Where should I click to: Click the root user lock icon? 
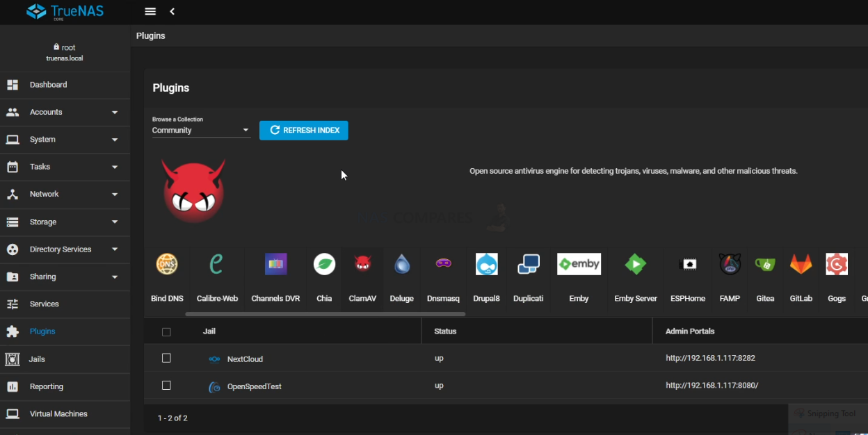coord(56,47)
